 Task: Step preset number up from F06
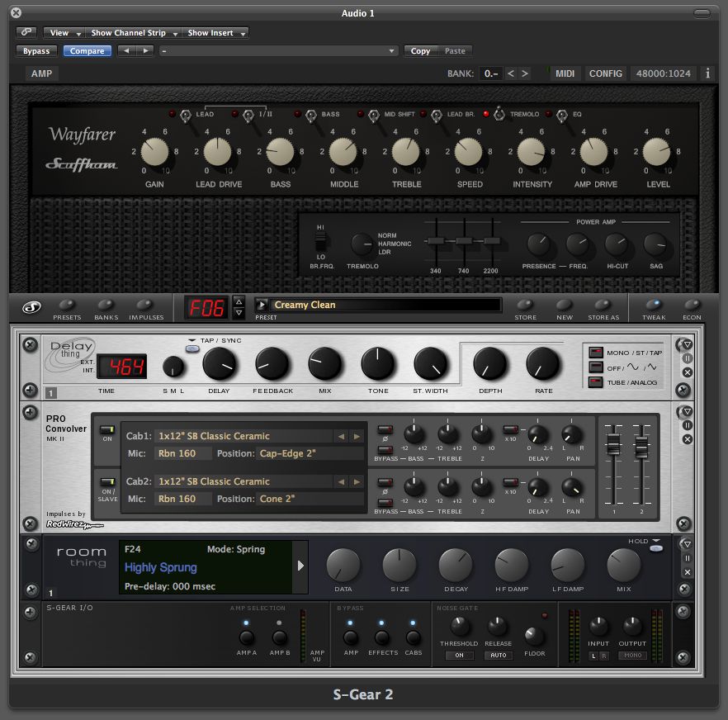[239, 301]
